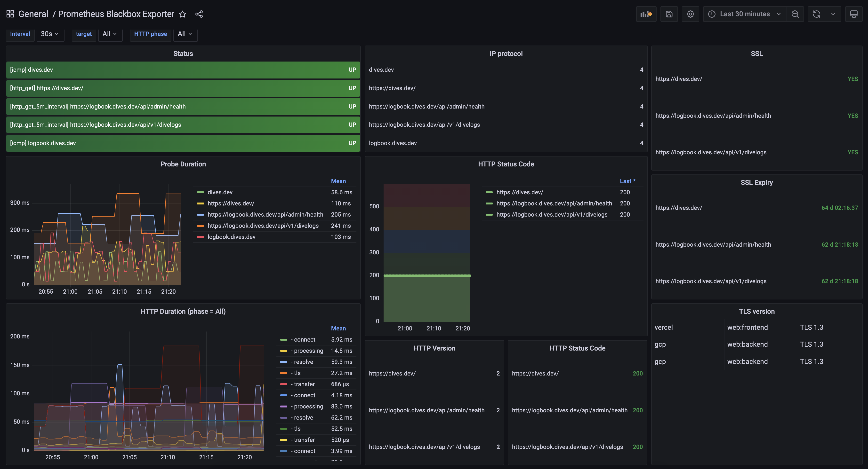Viewport: 868px width, 469px height.
Task: Click SSL Expiry value 64 d 02:16:37
Action: [x=839, y=208]
